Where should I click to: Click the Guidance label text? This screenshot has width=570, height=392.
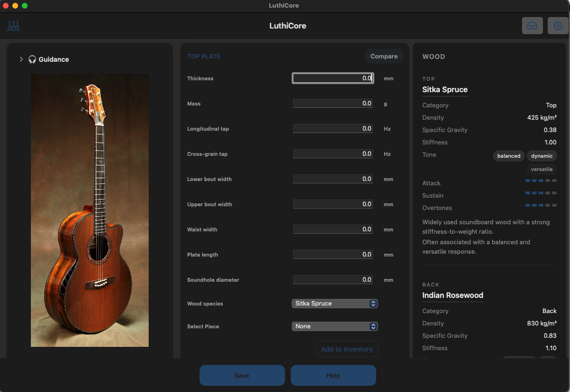[x=54, y=59]
